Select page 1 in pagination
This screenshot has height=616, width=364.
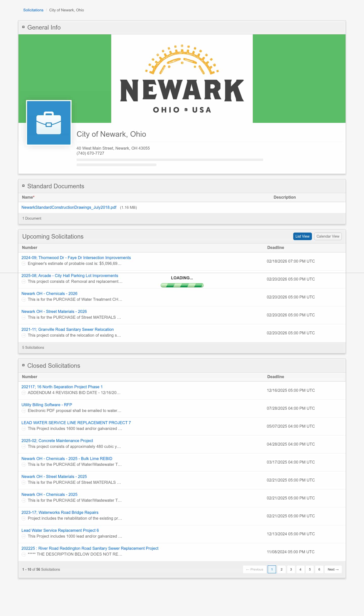pos(272,569)
